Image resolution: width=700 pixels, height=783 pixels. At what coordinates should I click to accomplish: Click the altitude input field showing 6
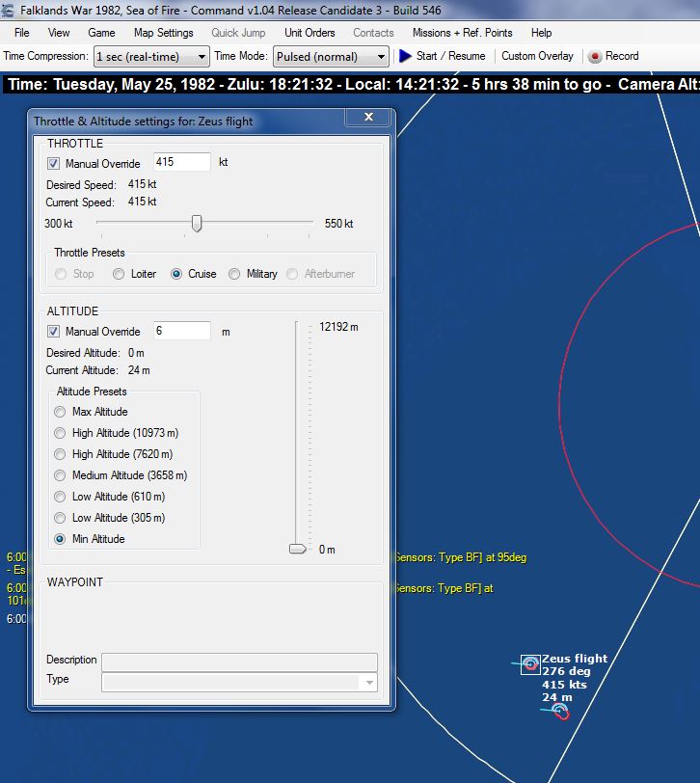click(181, 331)
